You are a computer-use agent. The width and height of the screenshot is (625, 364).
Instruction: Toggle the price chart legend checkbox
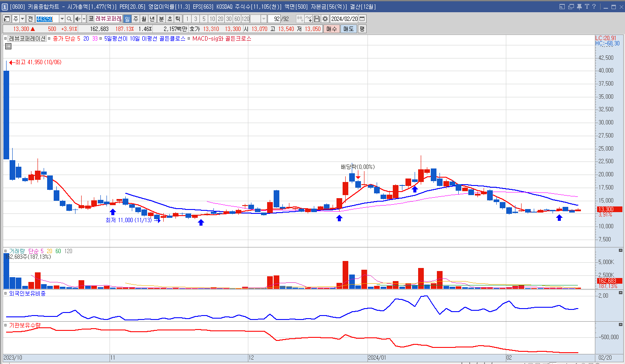[x=6, y=38]
